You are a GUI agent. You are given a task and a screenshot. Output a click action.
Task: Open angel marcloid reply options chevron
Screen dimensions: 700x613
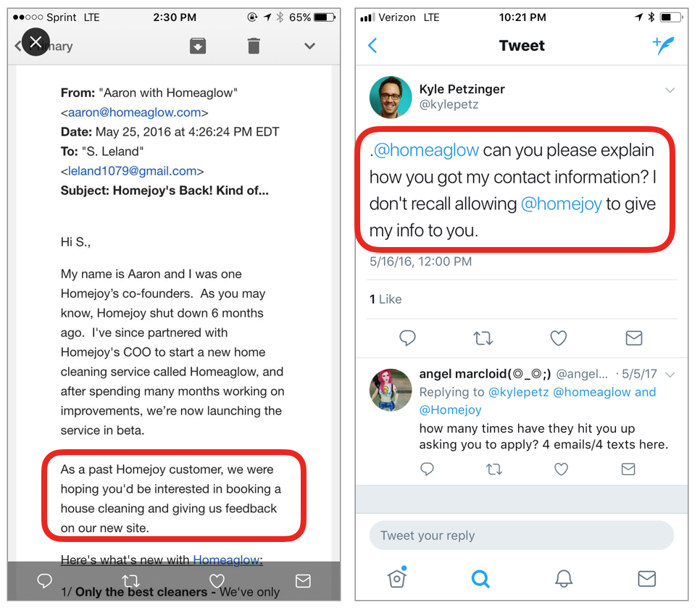click(670, 375)
